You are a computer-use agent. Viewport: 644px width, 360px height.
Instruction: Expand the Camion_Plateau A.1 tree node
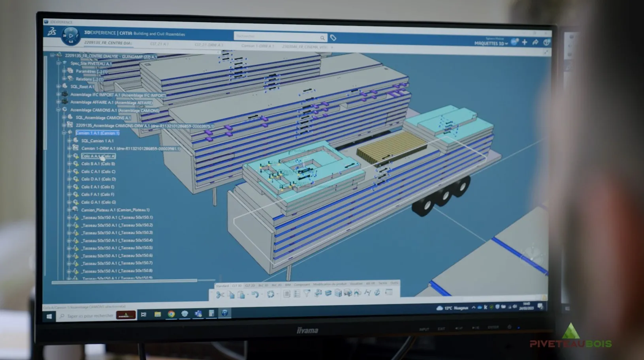(x=68, y=210)
